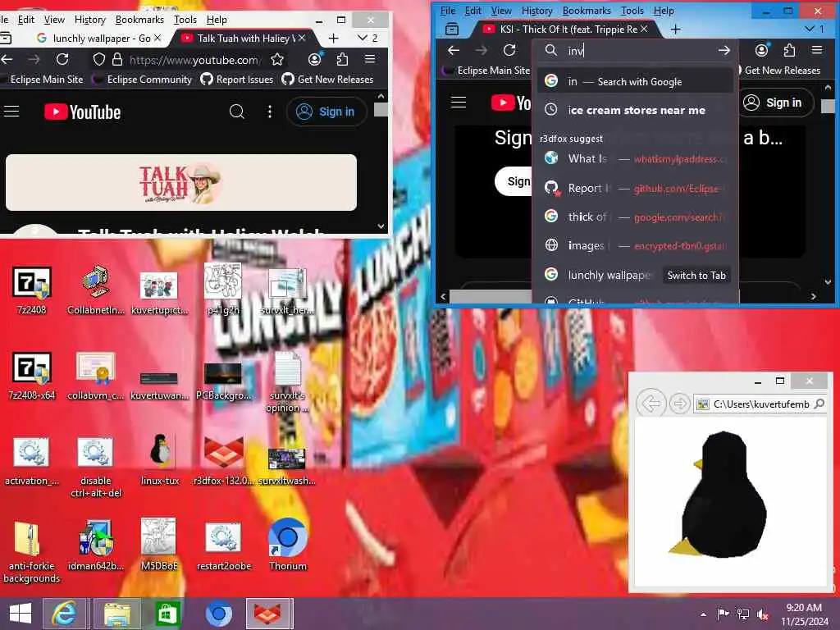
Task: Open the History menu in left browser
Action: coord(89,20)
